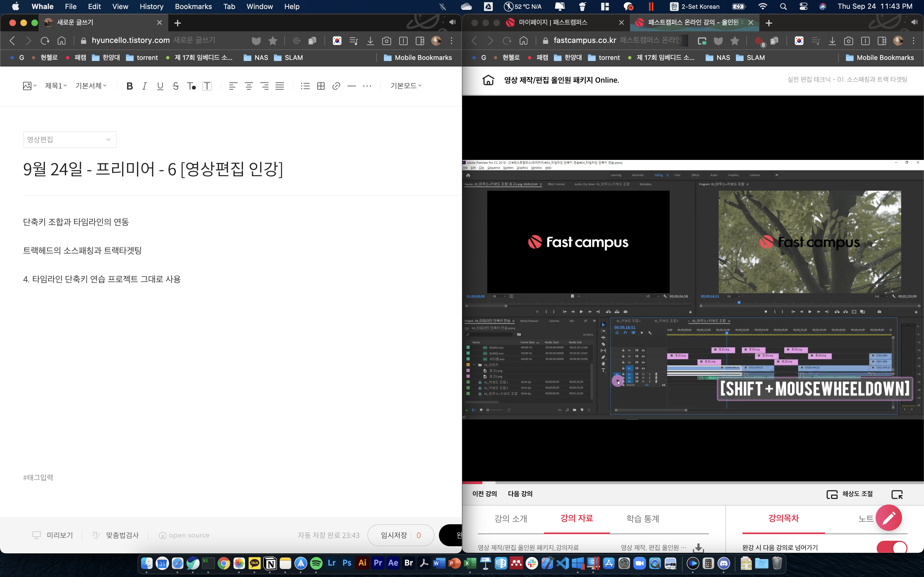This screenshot has width=924, height=577.
Task: Click the insert link icon
Action: 336,86
